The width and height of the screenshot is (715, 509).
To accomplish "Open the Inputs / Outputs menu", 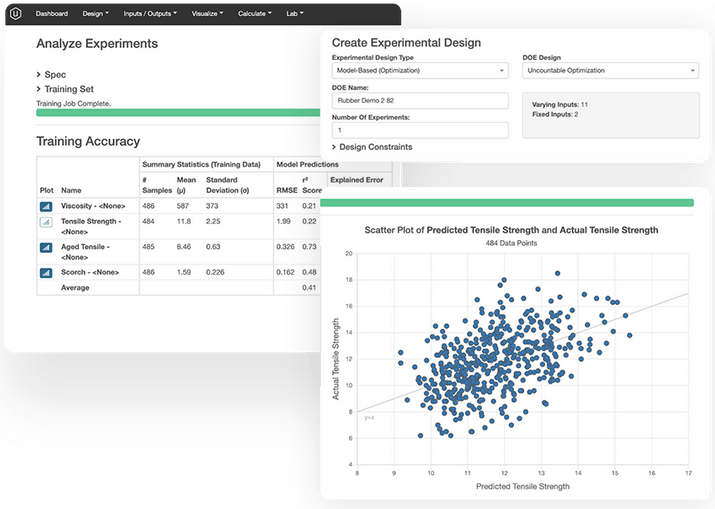I will 150,14.
